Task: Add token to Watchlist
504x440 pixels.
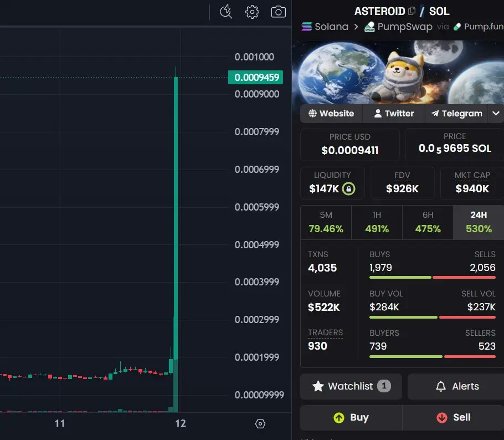Action: [x=351, y=386]
